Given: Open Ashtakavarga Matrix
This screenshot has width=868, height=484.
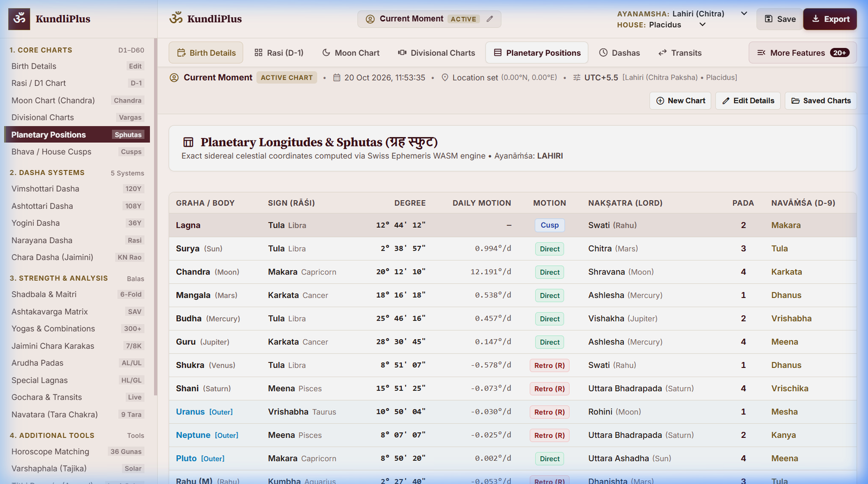Looking at the screenshot, I should point(77,311).
